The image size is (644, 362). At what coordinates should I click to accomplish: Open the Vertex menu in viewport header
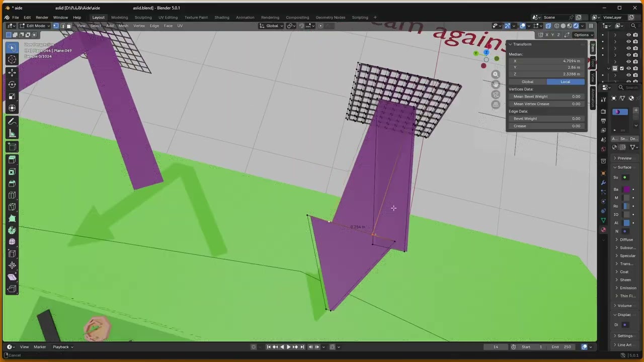pos(139,26)
